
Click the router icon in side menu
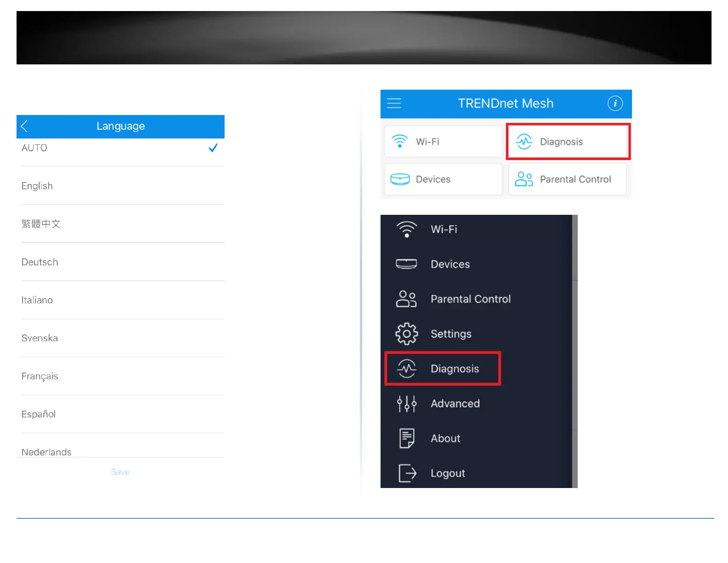click(406, 264)
